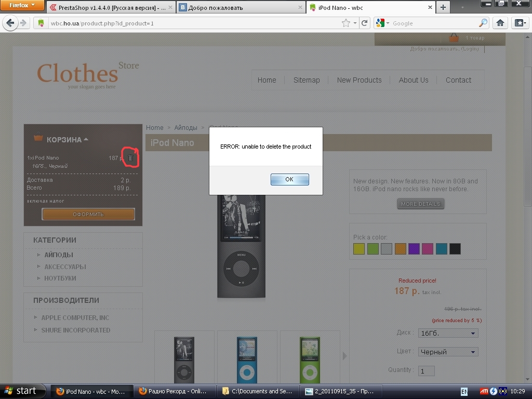Screen dimensions: 532x399
Task: Open Google search engine selector
Action: pos(382,23)
